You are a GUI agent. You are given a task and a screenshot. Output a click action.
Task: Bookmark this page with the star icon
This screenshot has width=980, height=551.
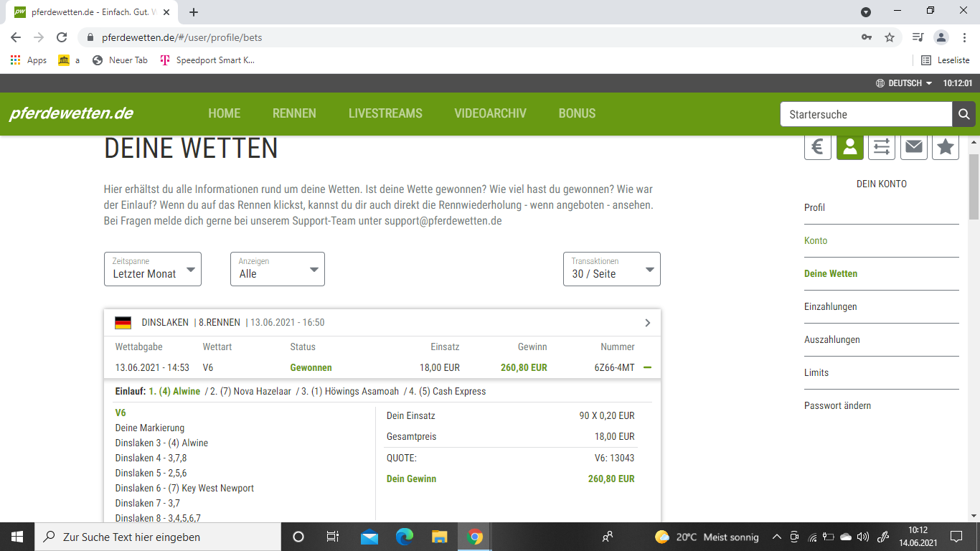(890, 37)
